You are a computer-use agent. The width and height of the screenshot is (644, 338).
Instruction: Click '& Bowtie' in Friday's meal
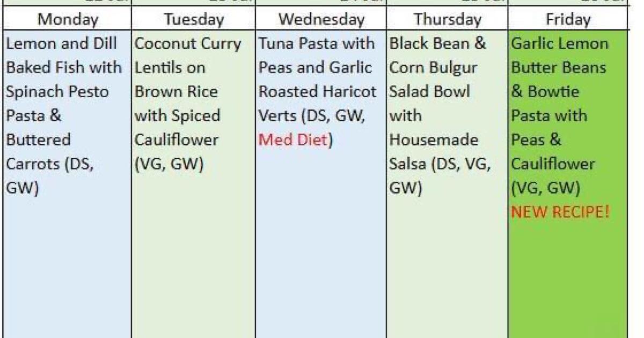tap(538, 92)
